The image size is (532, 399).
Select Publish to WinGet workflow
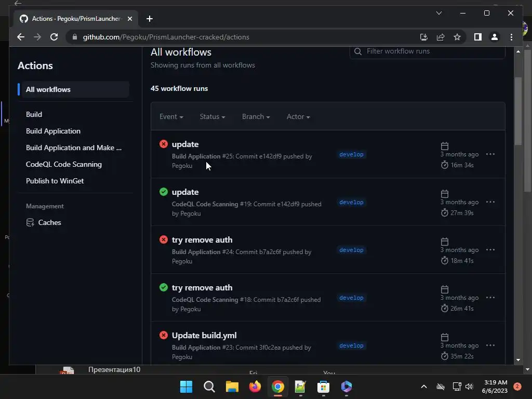tap(55, 181)
